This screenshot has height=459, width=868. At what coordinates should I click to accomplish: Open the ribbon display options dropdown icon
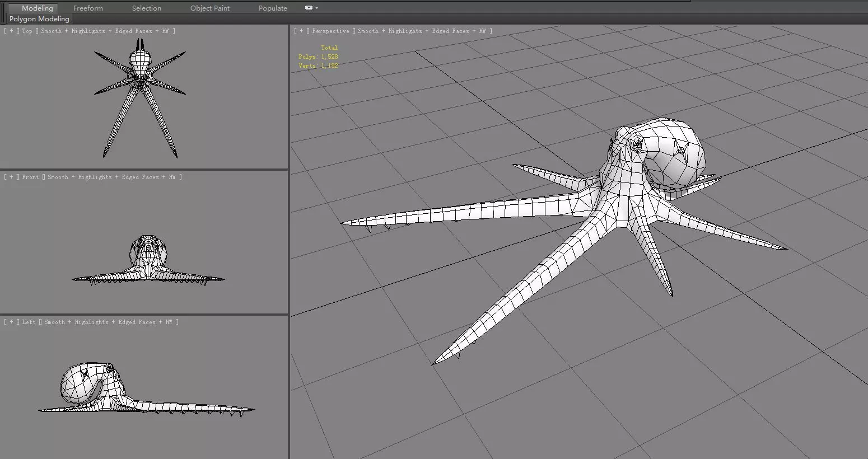pyautogui.click(x=311, y=8)
